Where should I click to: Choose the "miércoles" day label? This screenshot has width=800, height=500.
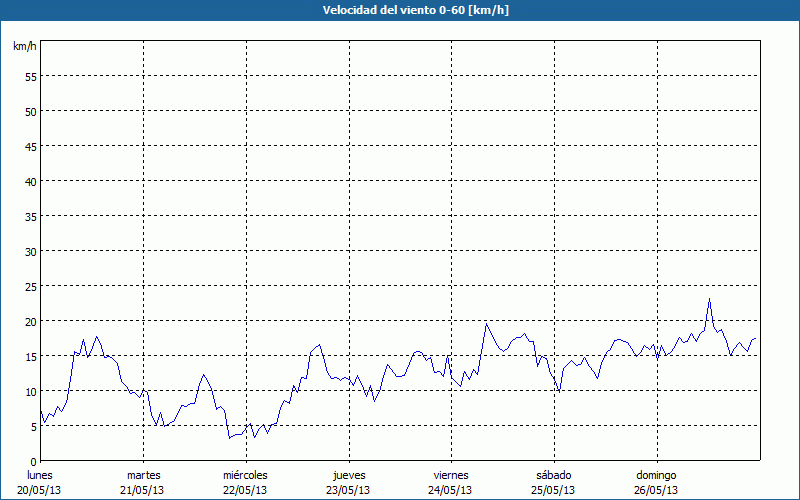tap(245, 475)
